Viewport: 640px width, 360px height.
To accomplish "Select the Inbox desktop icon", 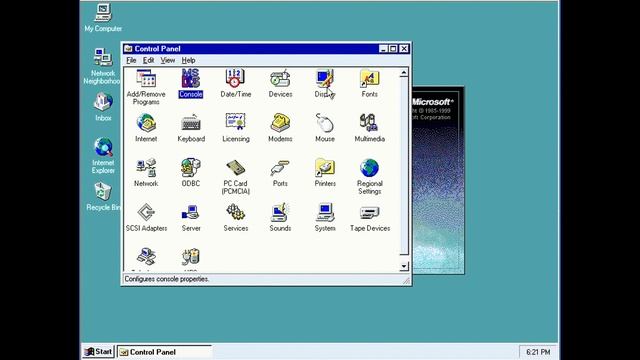I will [x=103, y=107].
